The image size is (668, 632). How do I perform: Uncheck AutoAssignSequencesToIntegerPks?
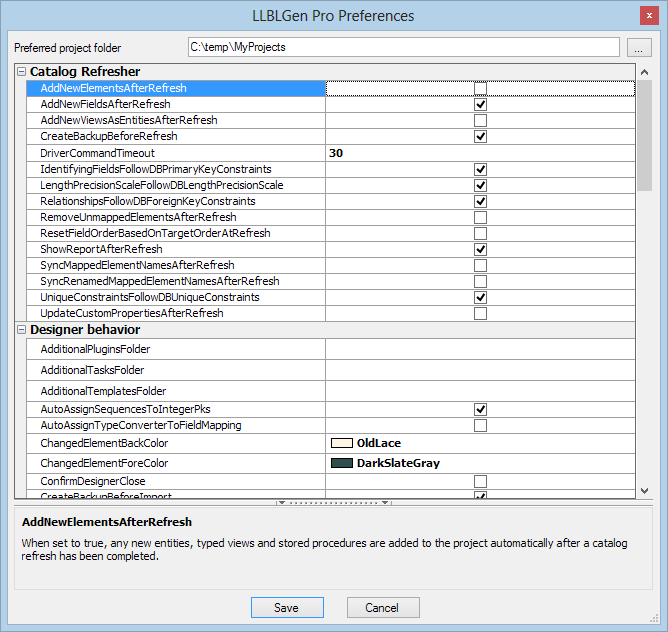[x=480, y=410]
